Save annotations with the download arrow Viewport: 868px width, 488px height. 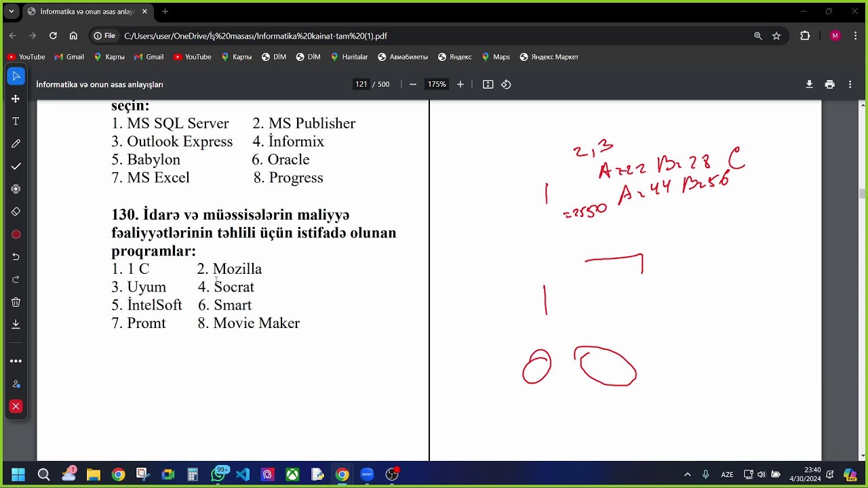pyautogui.click(x=16, y=325)
